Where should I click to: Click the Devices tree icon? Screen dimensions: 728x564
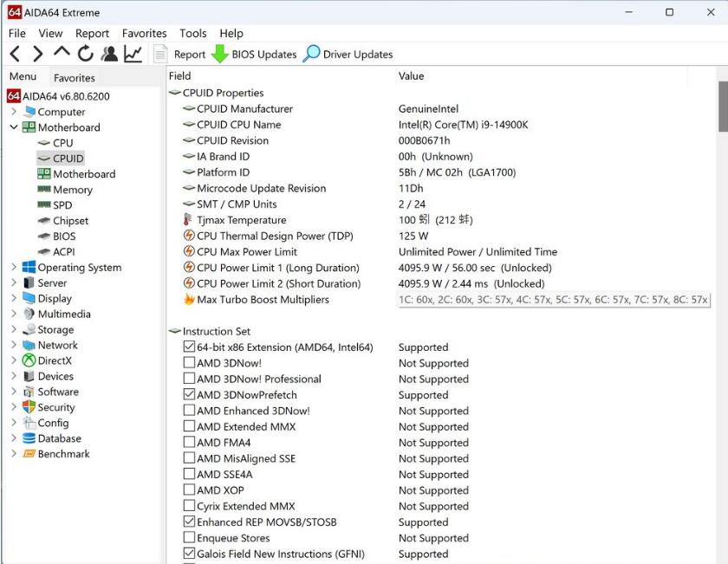click(x=29, y=376)
